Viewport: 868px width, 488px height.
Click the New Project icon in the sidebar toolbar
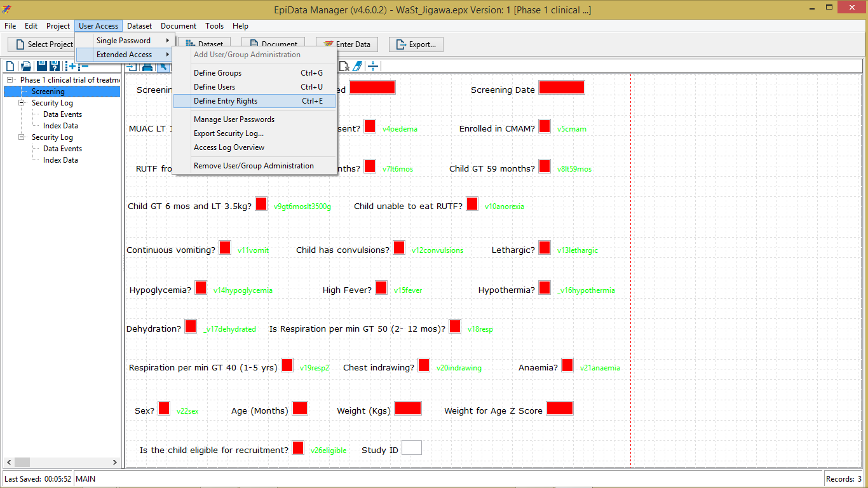point(11,66)
